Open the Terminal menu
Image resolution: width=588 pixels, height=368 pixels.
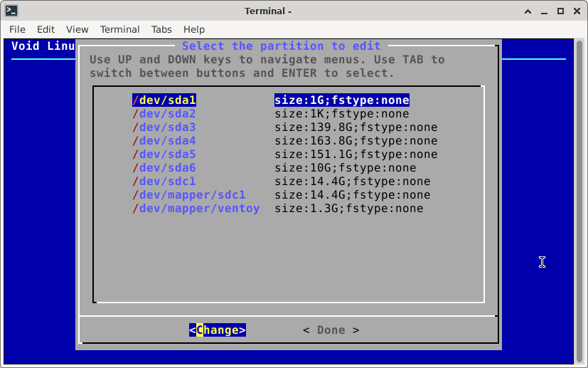coord(119,29)
